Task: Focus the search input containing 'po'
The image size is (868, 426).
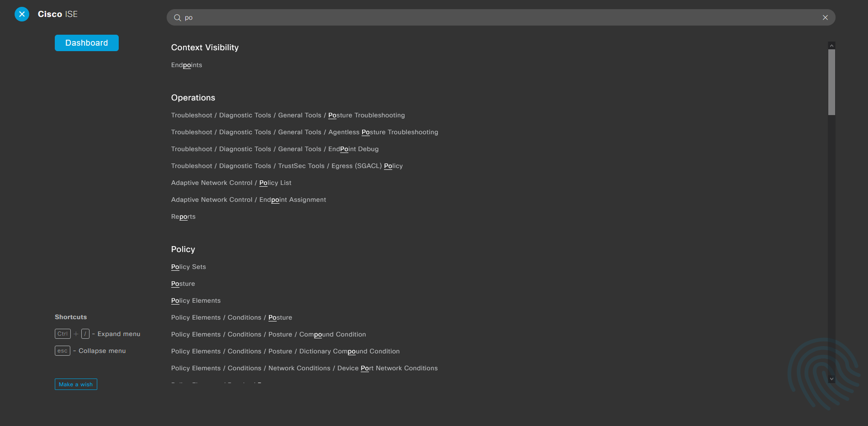Action: (501, 18)
